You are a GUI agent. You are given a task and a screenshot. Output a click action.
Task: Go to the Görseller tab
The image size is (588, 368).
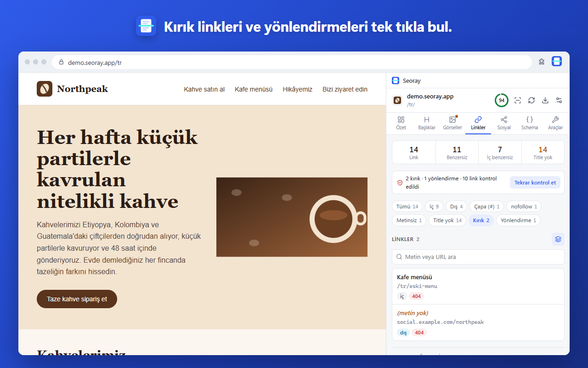point(452,123)
